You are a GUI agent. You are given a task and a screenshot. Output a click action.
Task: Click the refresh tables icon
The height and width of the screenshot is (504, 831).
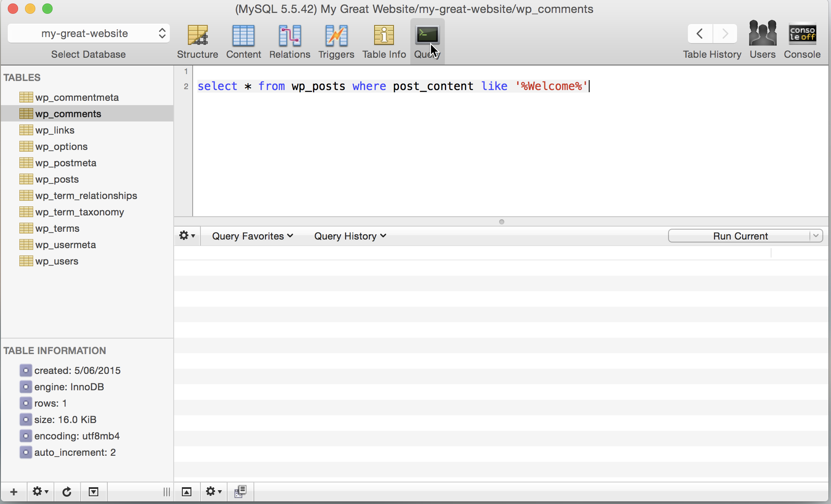(x=67, y=492)
